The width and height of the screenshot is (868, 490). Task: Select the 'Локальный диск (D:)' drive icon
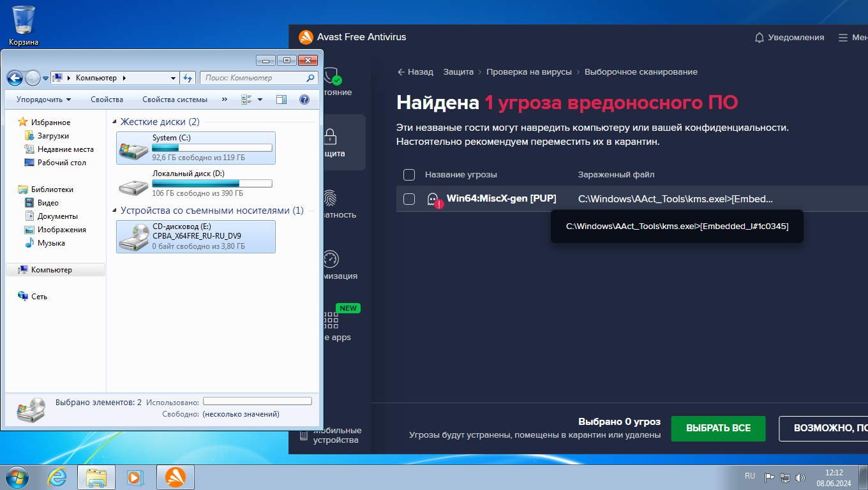click(x=132, y=186)
